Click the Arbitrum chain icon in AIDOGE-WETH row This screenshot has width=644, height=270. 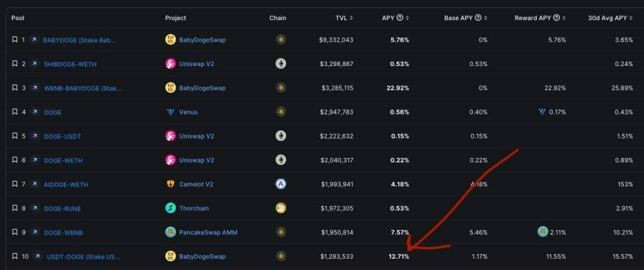pos(281,184)
